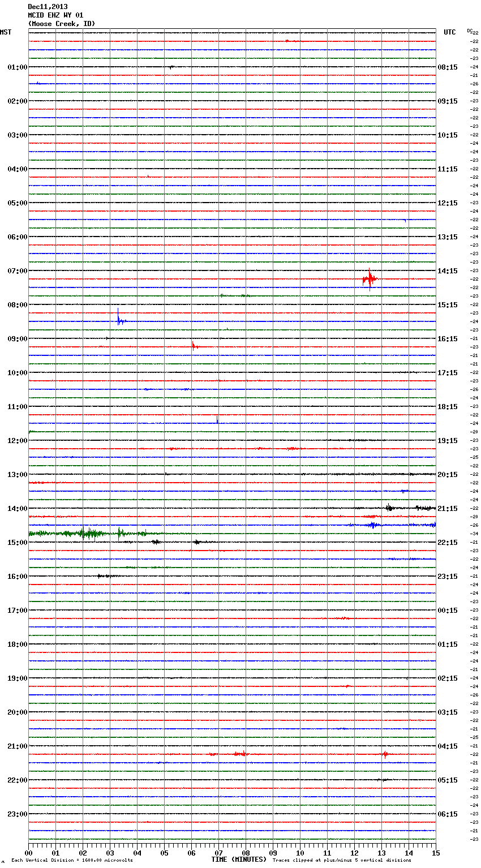Click the MST timezone column heading
Viewport: 481px width, 868px height.
[x=6, y=32]
